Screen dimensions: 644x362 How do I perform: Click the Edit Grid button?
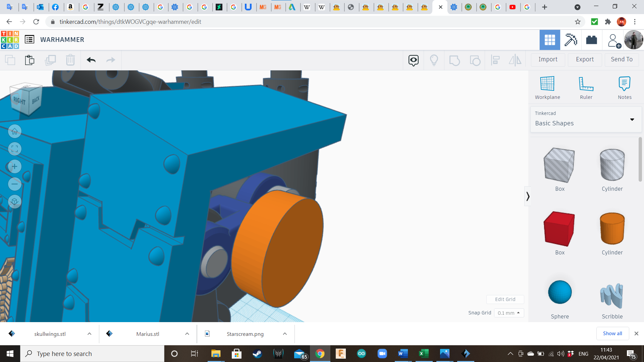pyautogui.click(x=505, y=299)
